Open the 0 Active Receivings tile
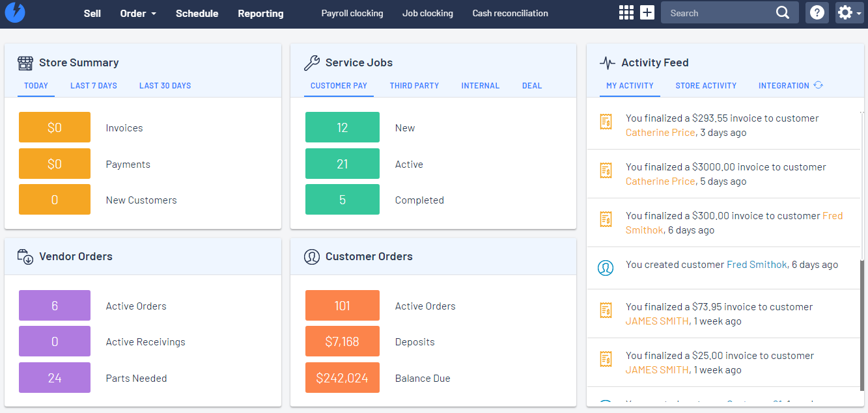Viewport: 868px width, 413px height. click(x=55, y=341)
